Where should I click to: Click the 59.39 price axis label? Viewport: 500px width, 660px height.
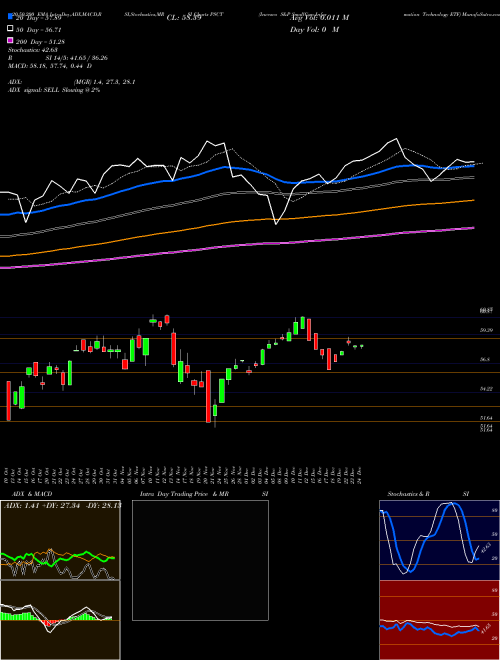486,330
